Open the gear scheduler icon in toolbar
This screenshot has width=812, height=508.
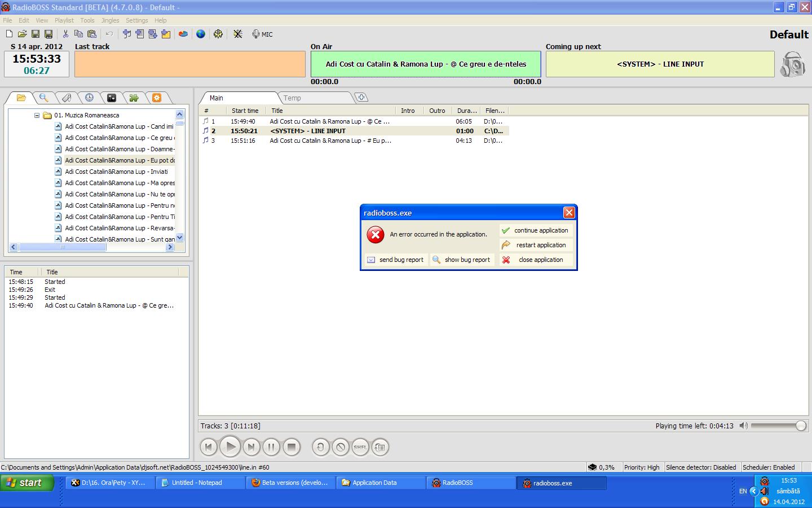[218, 34]
